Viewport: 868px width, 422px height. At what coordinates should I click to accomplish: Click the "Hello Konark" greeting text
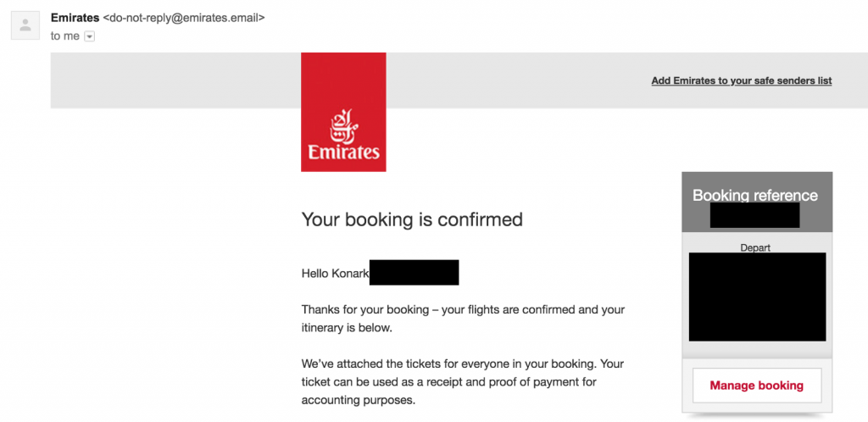coord(335,273)
